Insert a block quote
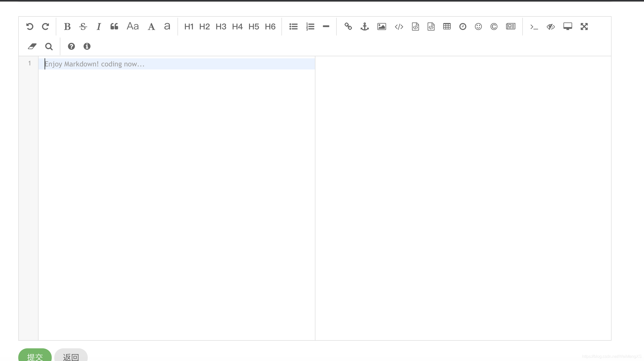 click(x=114, y=27)
